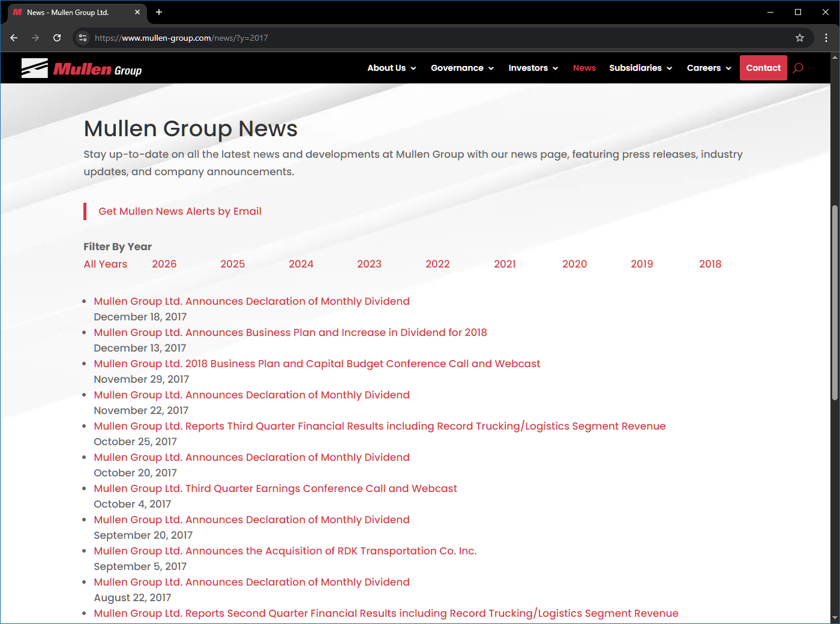Maximize the browser window
The width and height of the screenshot is (840, 624).
click(x=798, y=12)
